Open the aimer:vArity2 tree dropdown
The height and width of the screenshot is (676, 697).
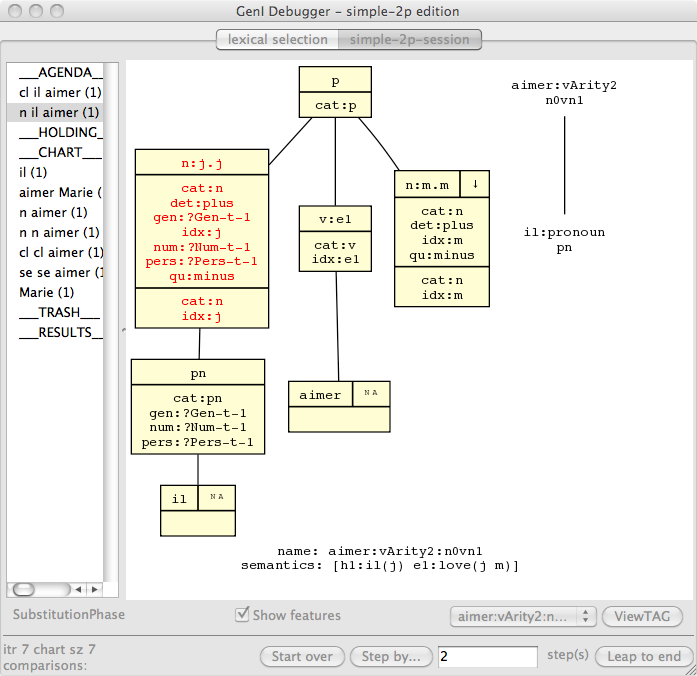[523, 617]
